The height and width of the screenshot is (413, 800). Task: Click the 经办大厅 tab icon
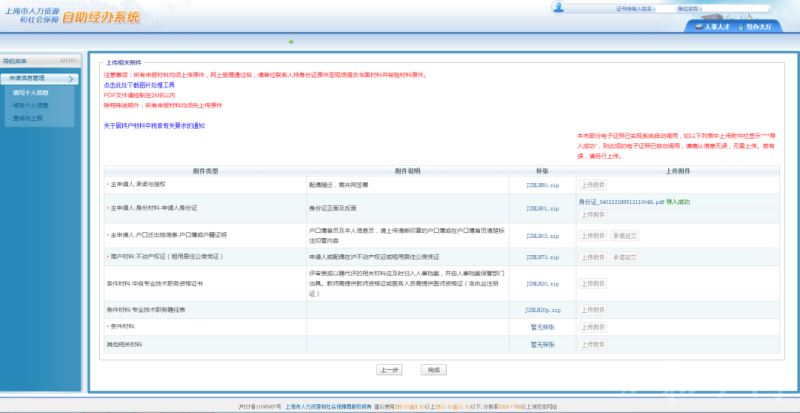tap(740, 27)
